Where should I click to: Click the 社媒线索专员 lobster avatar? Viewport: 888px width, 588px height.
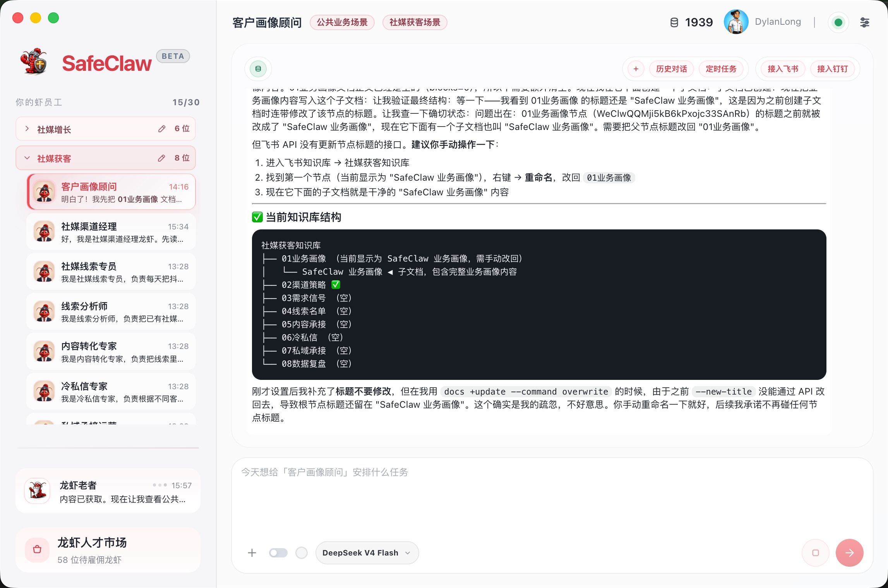click(x=44, y=272)
